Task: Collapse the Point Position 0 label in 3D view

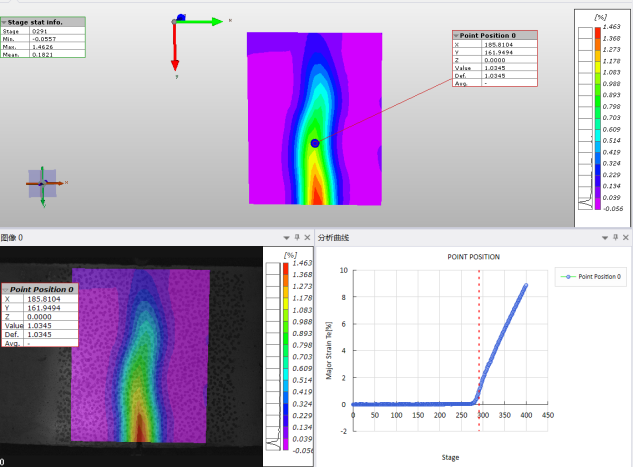Action: point(456,35)
